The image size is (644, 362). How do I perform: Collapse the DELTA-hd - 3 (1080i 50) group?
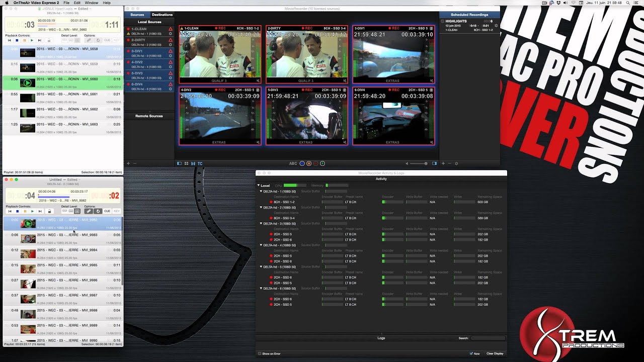261,224
